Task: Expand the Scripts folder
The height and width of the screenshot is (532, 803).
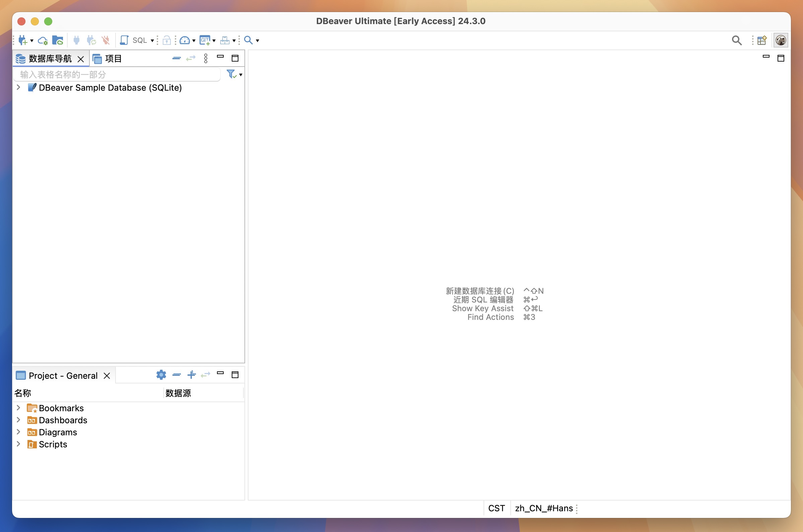Action: click(18, 444)
